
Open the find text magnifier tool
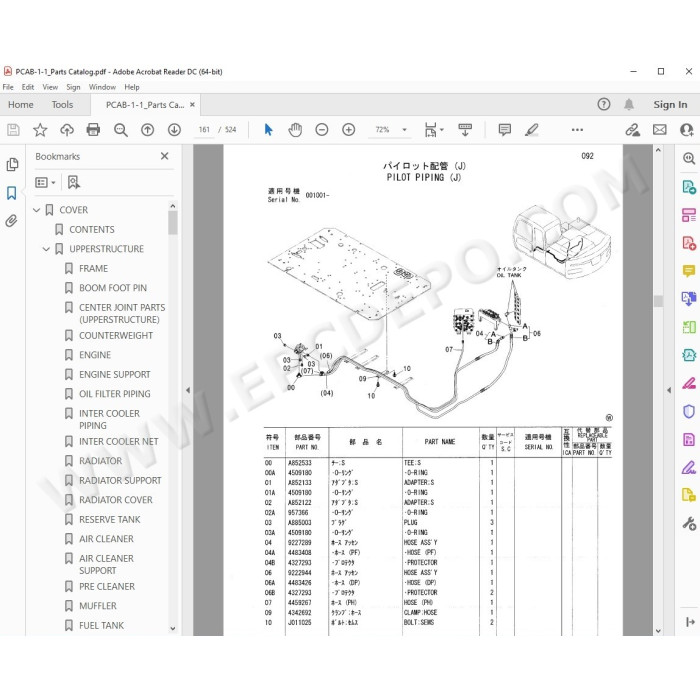(x=121, y=130)
